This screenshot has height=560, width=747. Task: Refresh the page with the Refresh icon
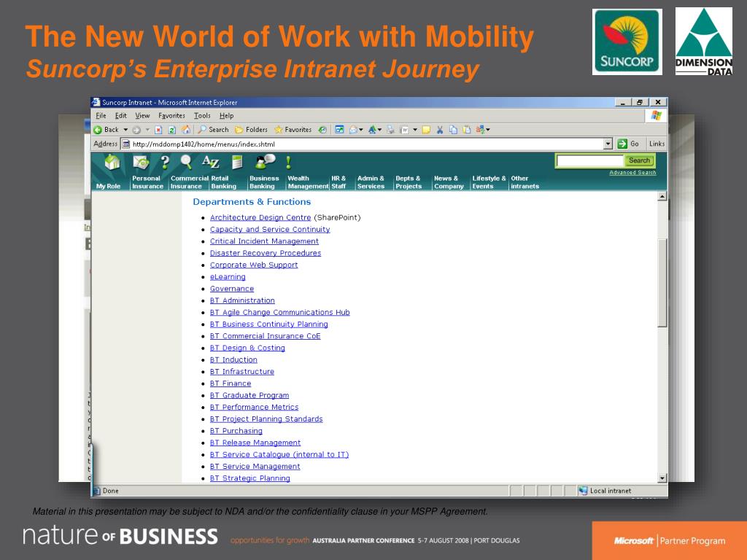click(x=172, y=130)
